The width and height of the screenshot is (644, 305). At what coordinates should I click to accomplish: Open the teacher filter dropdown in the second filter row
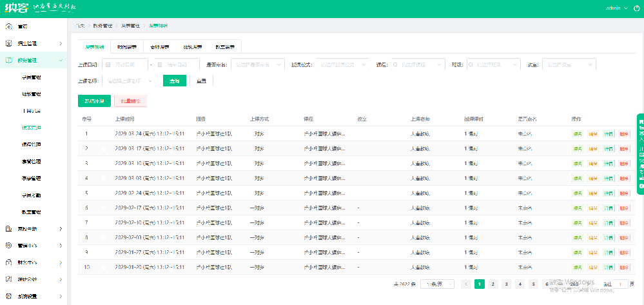(130, 81)
